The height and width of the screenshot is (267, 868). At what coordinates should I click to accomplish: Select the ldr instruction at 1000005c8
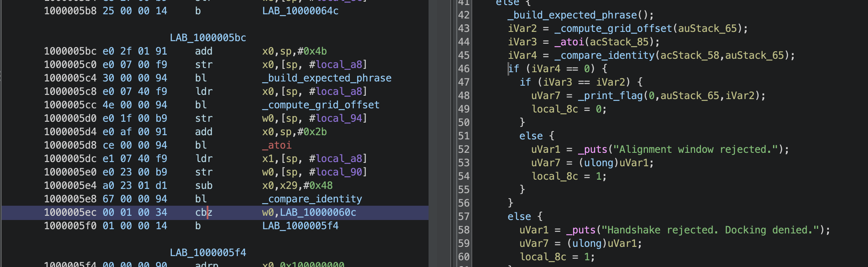click(x=204, y=92)
